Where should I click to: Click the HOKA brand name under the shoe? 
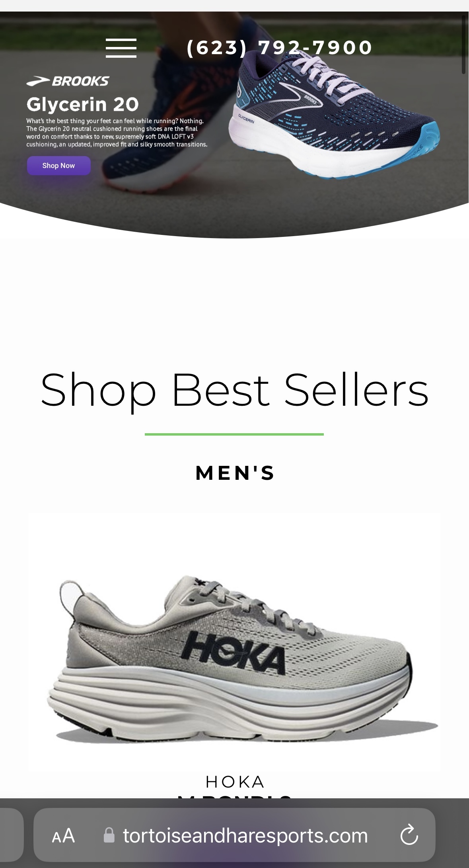coord(235,782)
